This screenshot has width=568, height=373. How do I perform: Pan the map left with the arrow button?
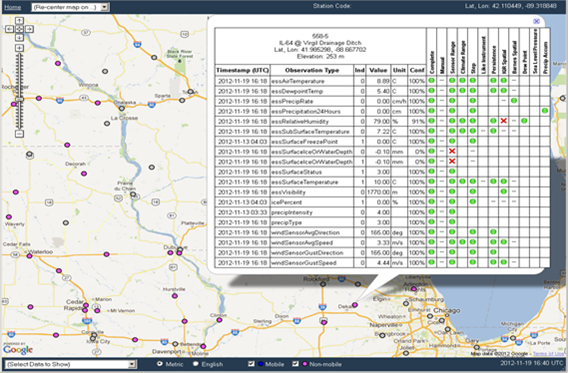pos(10,29)
